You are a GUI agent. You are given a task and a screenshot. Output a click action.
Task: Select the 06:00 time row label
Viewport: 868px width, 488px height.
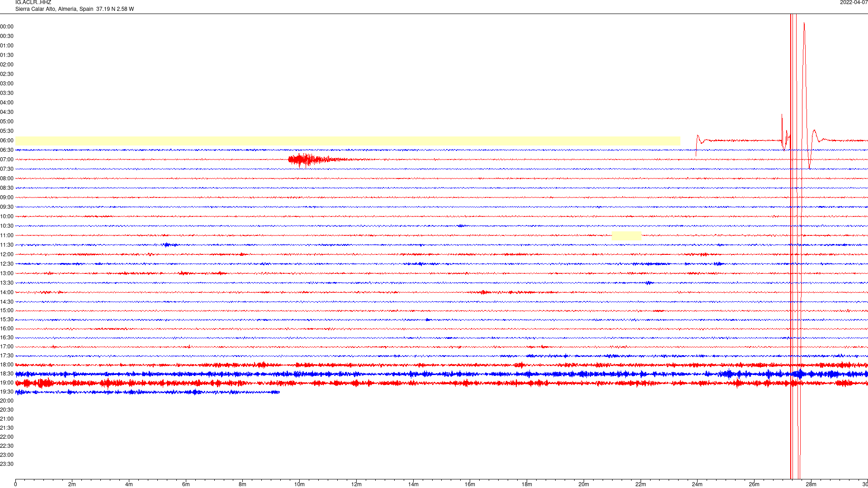click(7, 141)
